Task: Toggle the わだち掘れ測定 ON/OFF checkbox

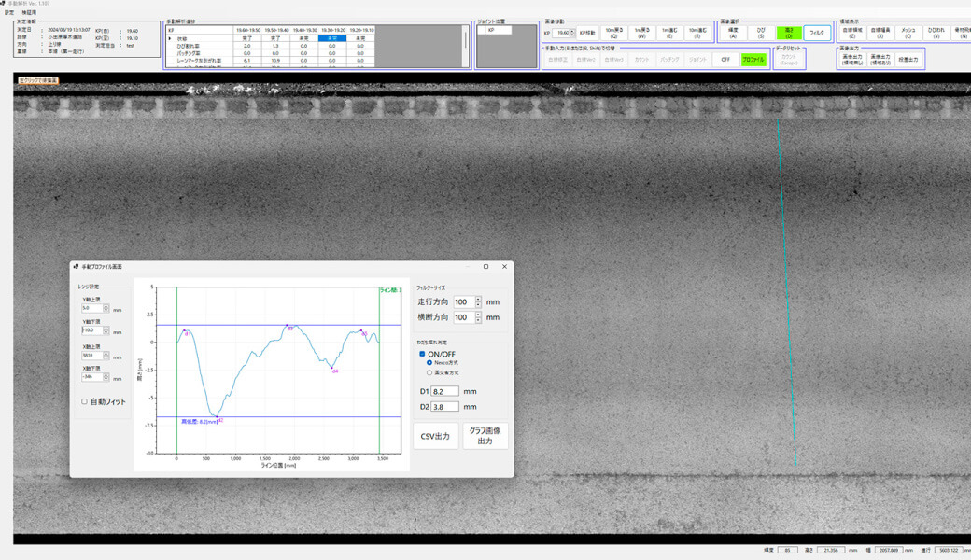Action: point(423,354)
